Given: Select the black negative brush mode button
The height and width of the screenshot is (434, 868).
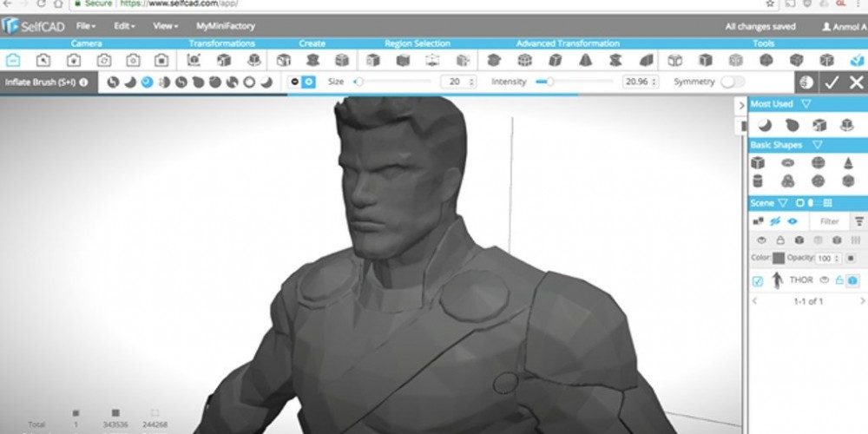Looking at the screenshot, I should click(294, 82).
